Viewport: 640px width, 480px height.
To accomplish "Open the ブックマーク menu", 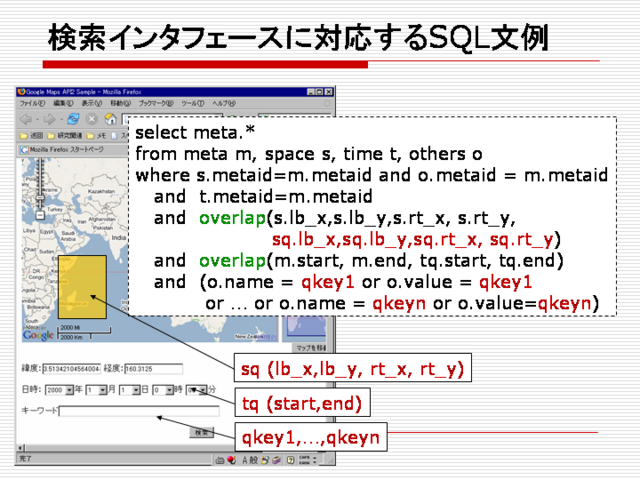I will (156, 103).
